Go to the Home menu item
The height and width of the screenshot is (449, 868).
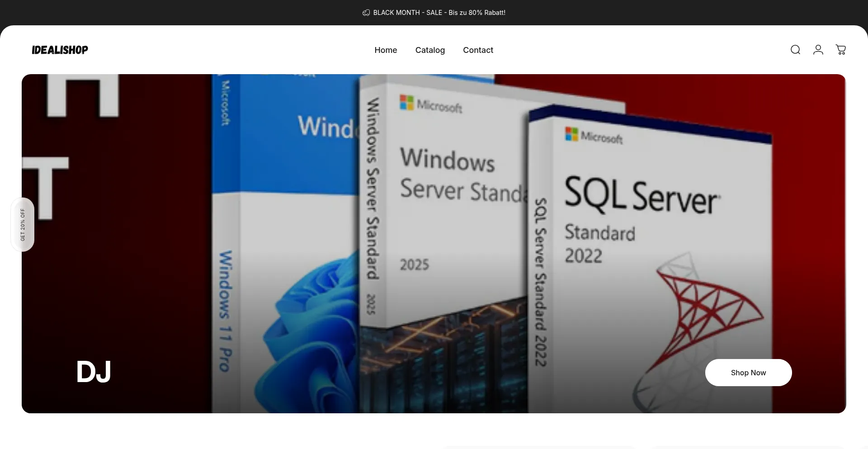[x=386, y=50]
